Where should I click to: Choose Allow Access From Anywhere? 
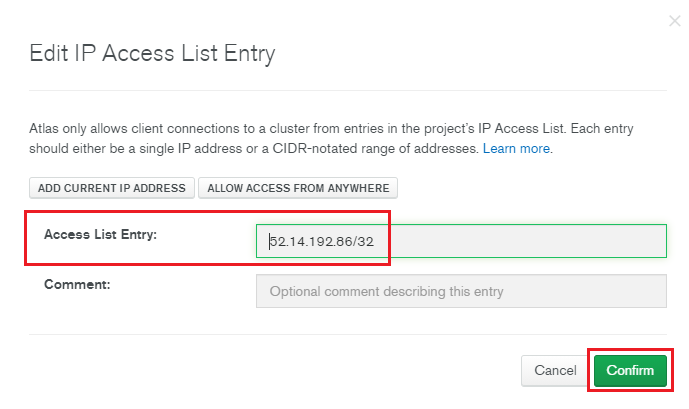coord(299,188)
